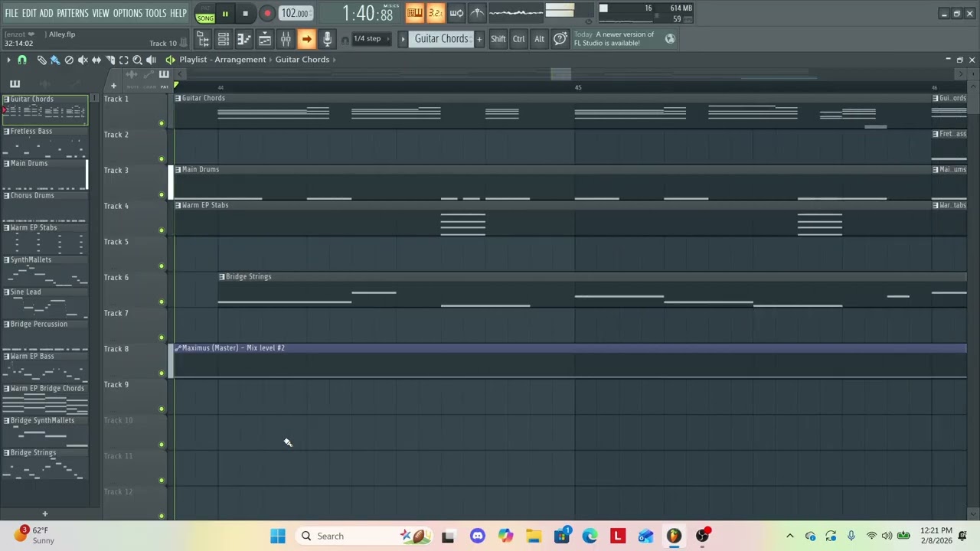
Task: Toggle the countdown before recording button
Action: (x=435, y=12)
